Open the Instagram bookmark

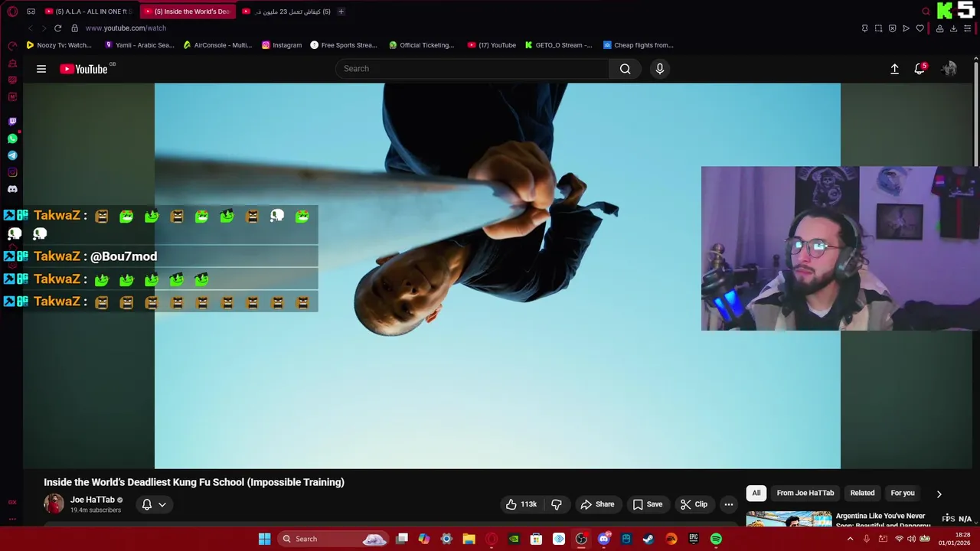pyautogui.click(x=282, y=45)
